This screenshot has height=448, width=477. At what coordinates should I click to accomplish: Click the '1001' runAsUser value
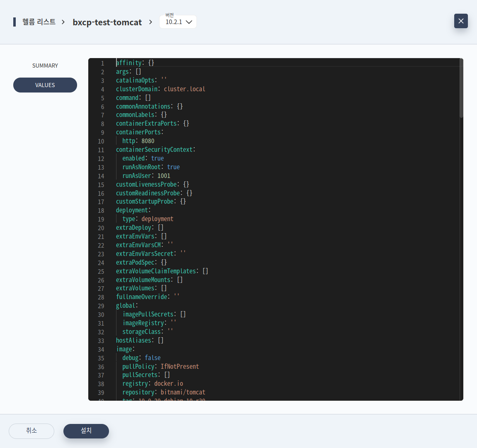coord(164,176)
